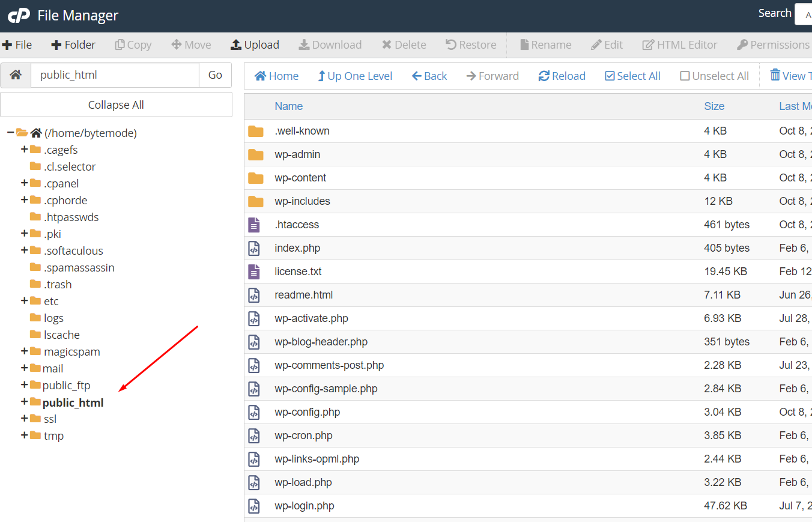Viewport: 812px width, 522px height.
Task: Click the .htaccess file icon
Action: coord(255,225)
